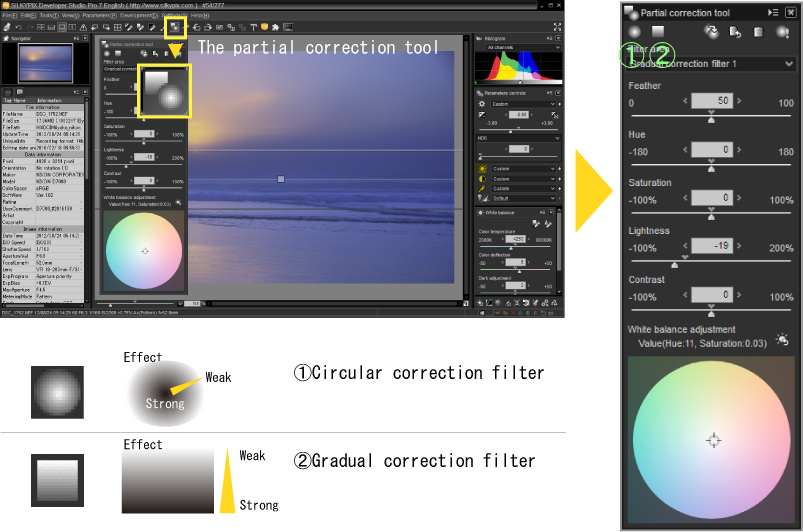803x532 pixels.
Task: Click the undo arrow in the main toolbar
Action: click(x=18, y=28)
